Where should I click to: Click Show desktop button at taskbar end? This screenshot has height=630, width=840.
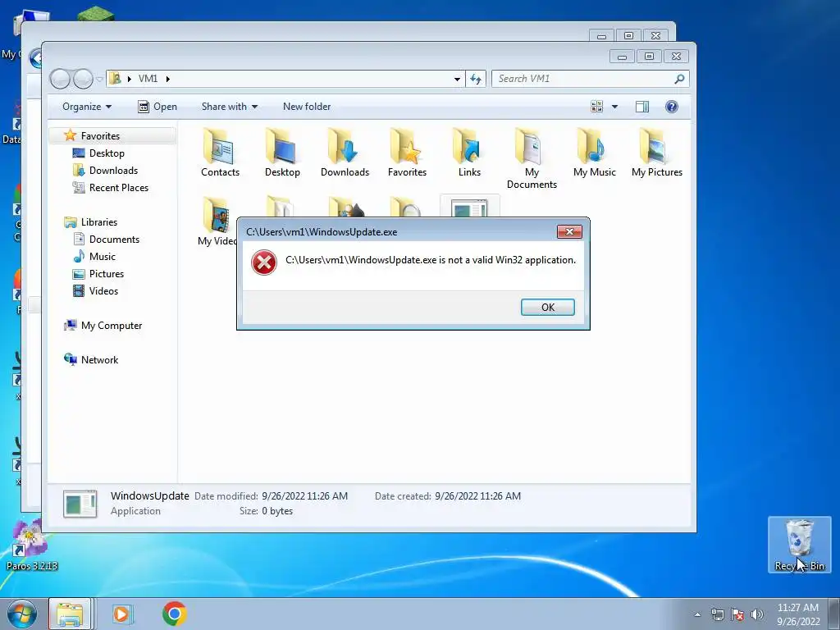pos(833,614)
